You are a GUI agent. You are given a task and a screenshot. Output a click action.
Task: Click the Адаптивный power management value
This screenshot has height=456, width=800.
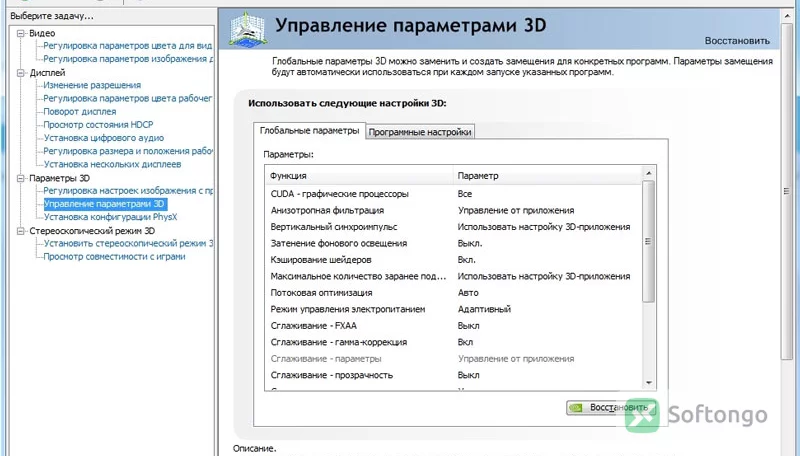click(484, 309)
